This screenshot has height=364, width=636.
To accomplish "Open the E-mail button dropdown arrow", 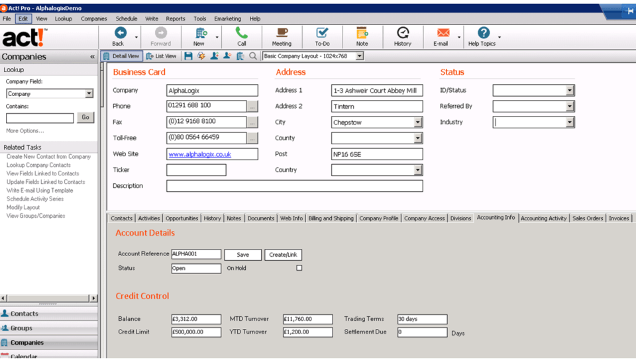I will pyautogui.click(x=459, y=37).
